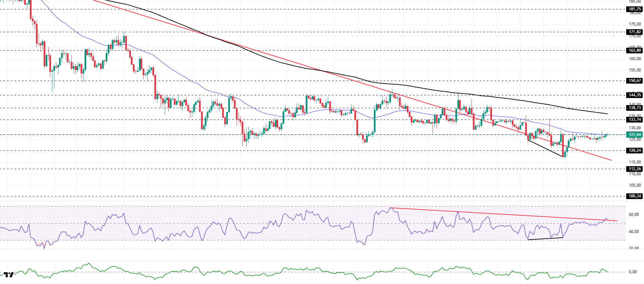Click the 120,24 support level label
The image size is (644, 284).
634,150
